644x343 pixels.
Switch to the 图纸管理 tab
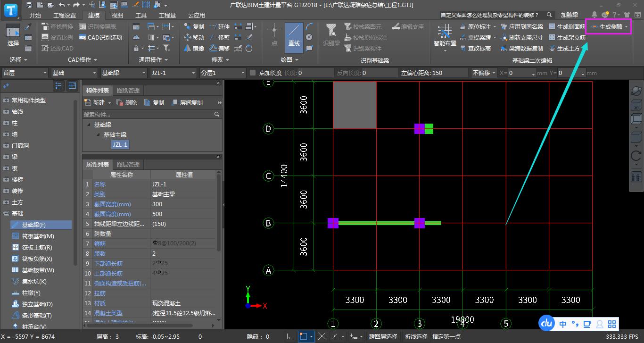tap(128, 90)
